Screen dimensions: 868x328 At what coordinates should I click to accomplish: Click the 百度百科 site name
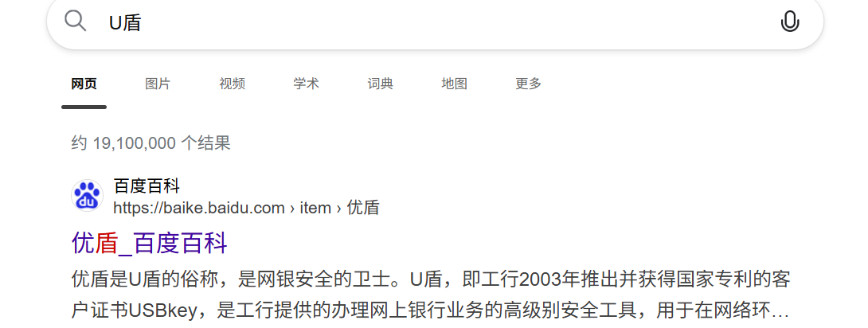tap(147, 185)
